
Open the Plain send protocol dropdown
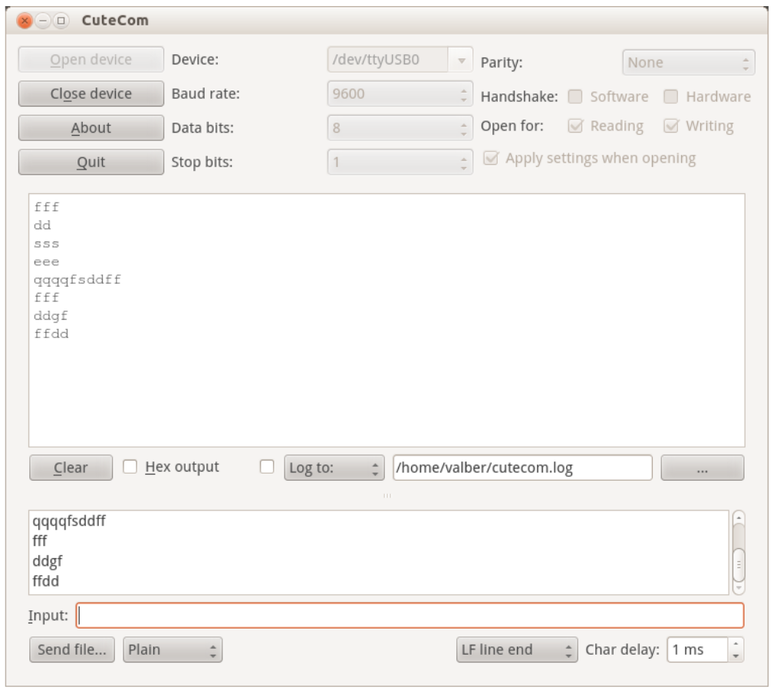173,649
